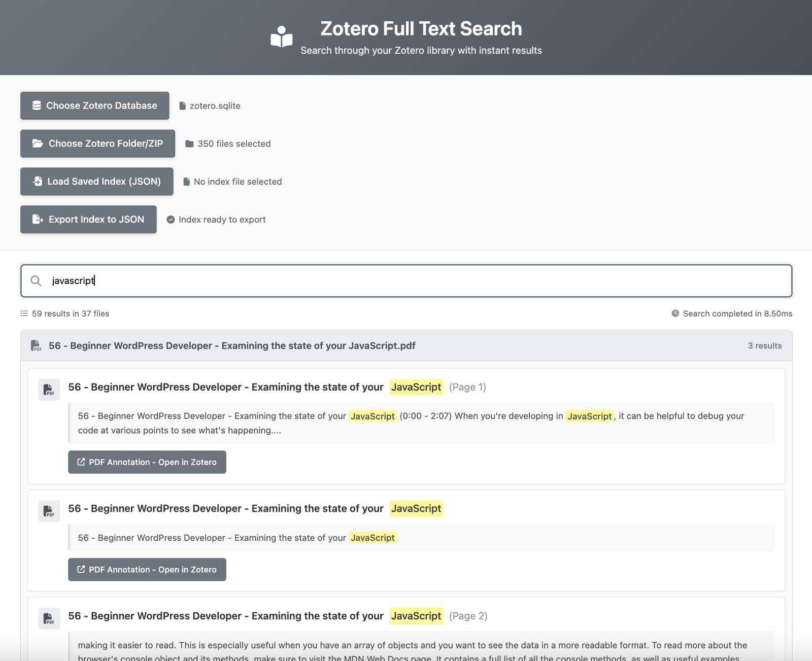Click the list icon beside results count

pos(24,314)
